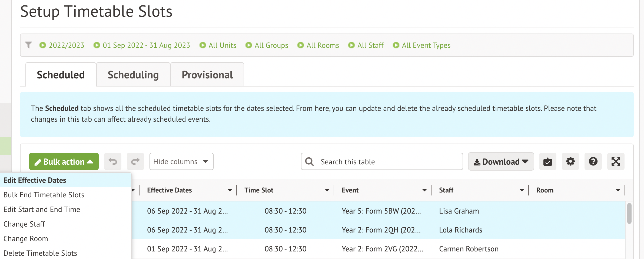Open the Download dropdown menu
Viewport: 644px width, 259px height.
(501, 162)
